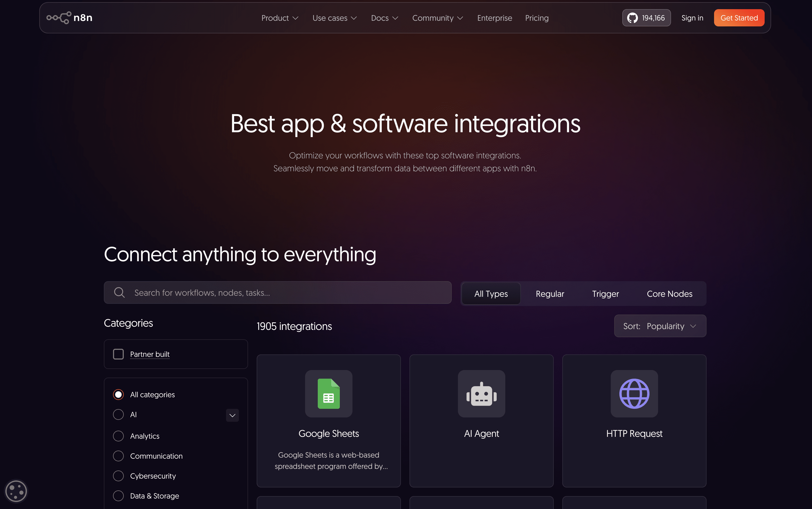Open the GitHub stars icon link

point(632,18)
